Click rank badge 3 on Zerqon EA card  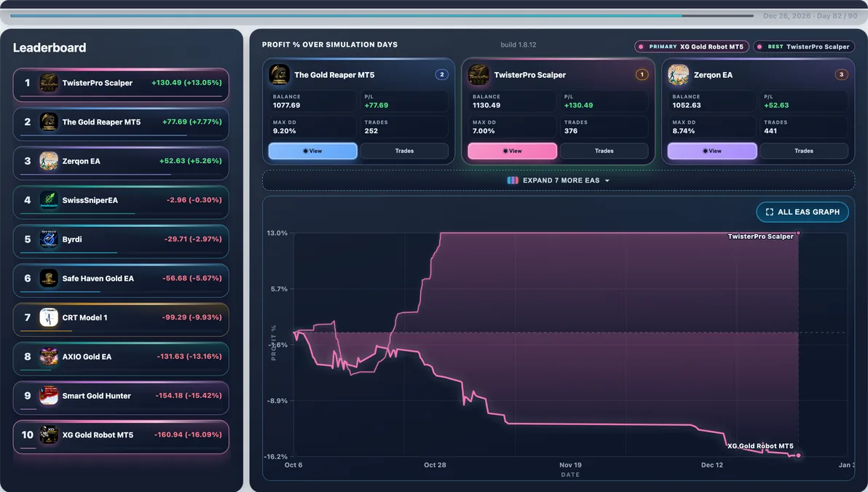[842, 74]
